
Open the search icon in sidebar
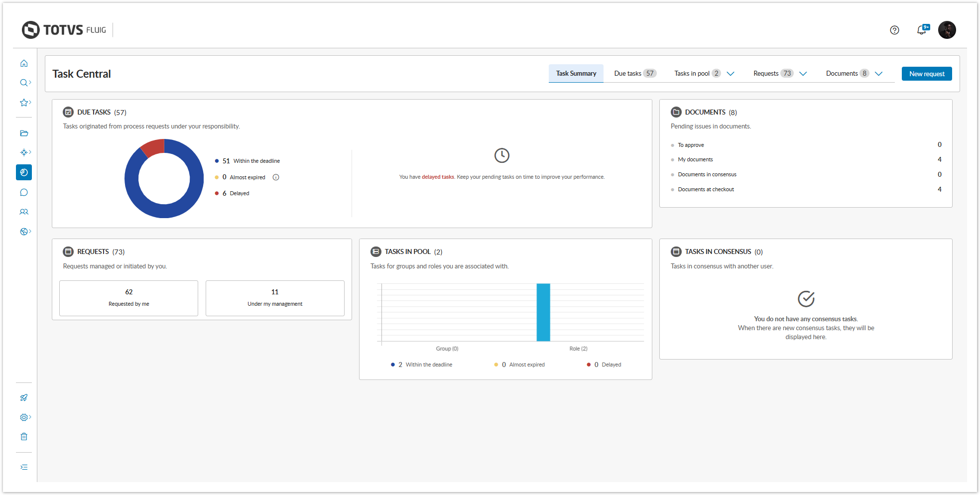[24, 83]
